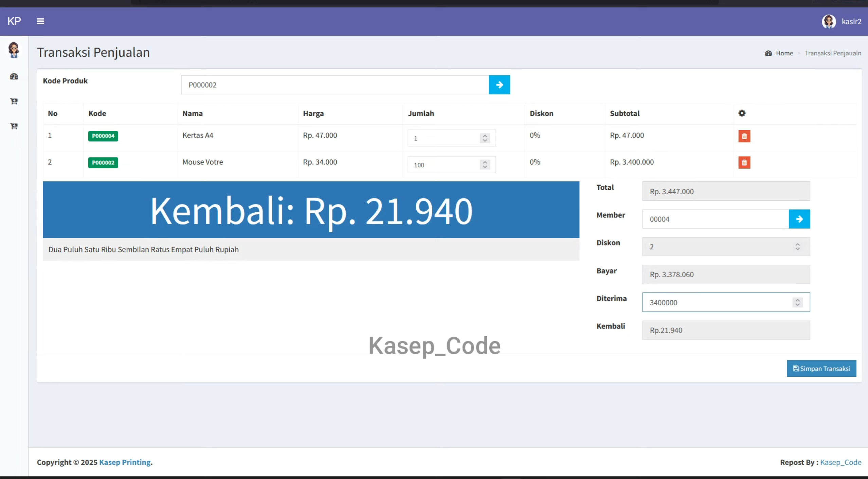Open kasir2 user avatar in header

[829, 22]
